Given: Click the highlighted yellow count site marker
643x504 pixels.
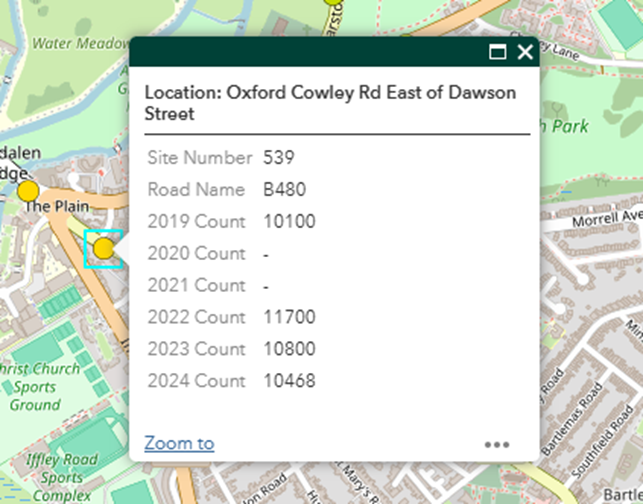Looking at the screenshot, I should (x=103, y=249).
